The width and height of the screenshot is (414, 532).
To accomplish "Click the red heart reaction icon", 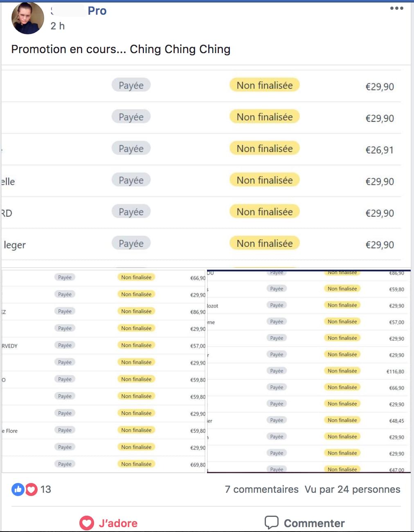I will coord(32,489).
